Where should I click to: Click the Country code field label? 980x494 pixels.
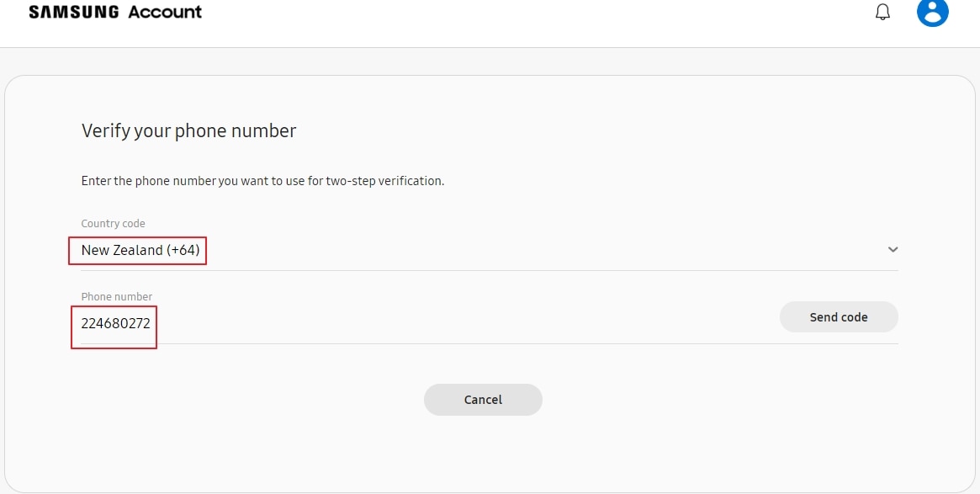tap(113, 223)
